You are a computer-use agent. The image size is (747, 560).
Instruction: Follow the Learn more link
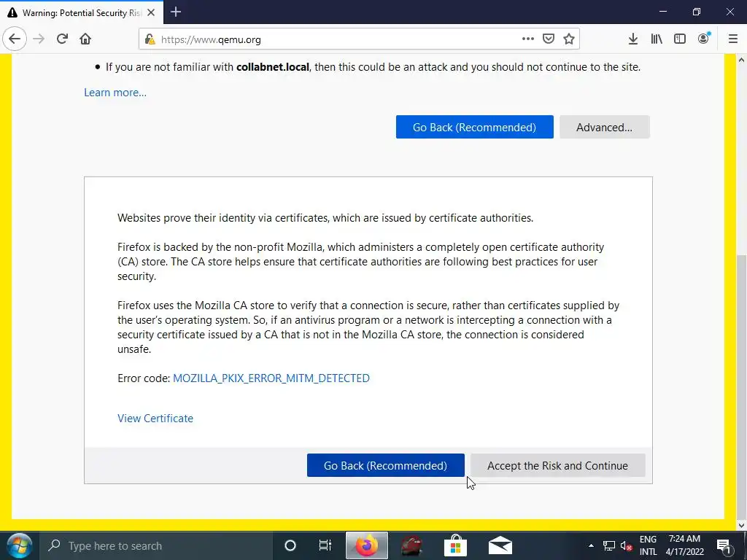115,93
